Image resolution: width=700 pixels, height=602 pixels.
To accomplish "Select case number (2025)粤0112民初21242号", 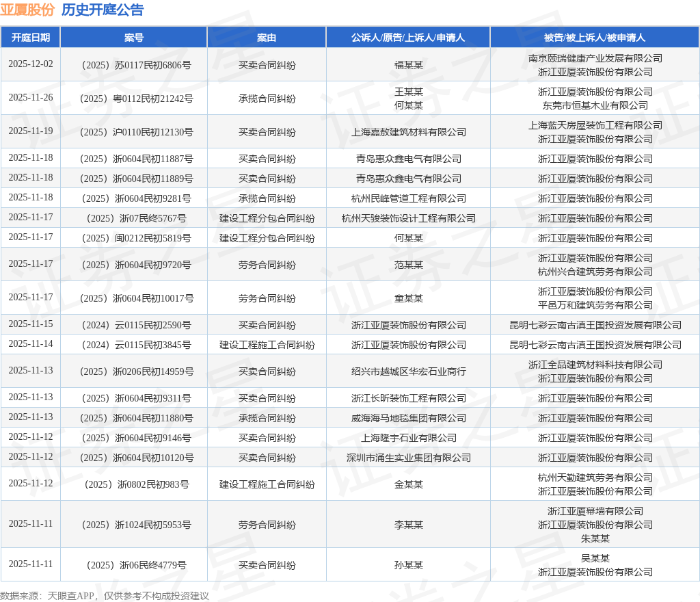I will [x=136, y=99].
